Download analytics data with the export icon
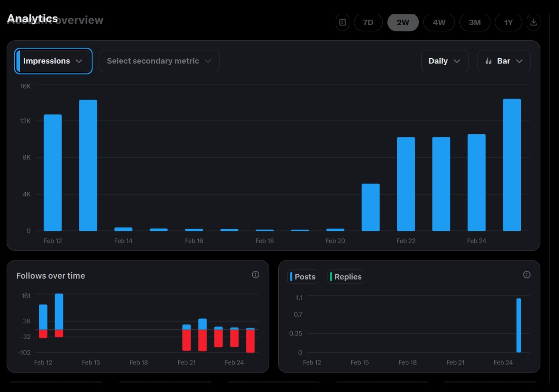The width and height of the screenshot is (559, 392). (x=533, y=23)
